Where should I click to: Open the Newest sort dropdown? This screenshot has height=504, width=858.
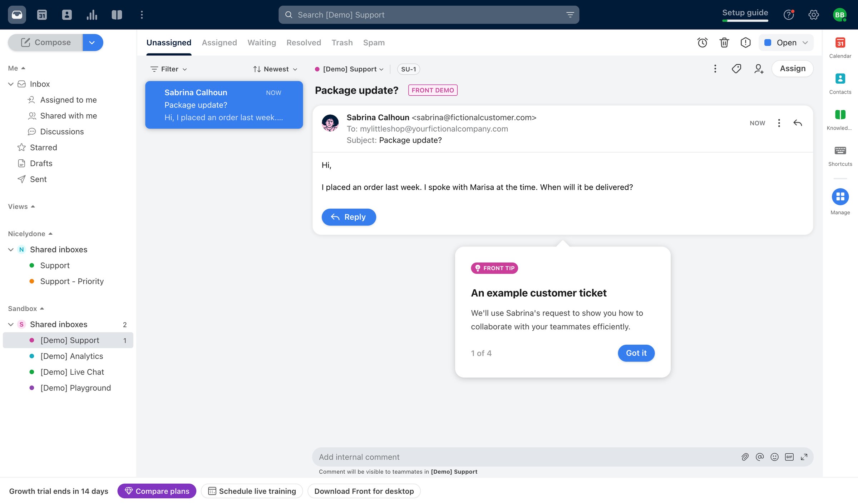pos(275,69)
